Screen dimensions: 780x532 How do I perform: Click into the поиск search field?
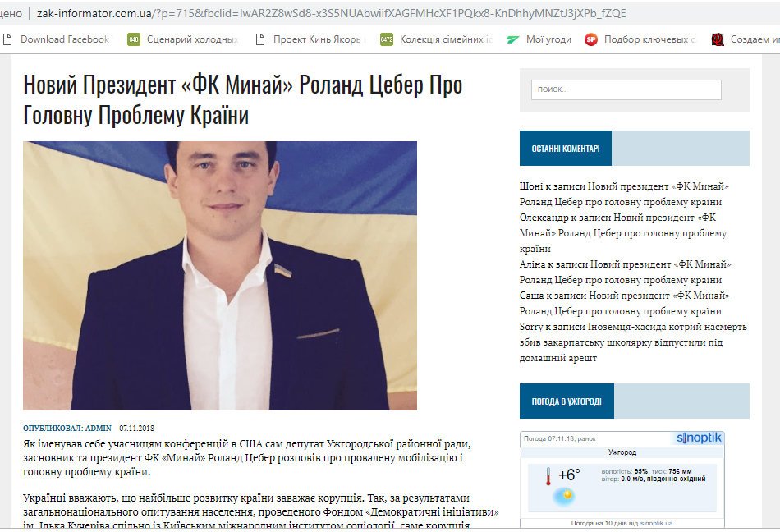pyautogui.click(x=626, y=89)
